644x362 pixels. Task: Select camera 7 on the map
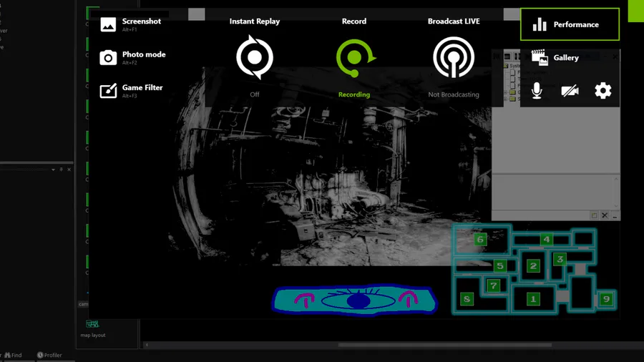tap(493, 285)
